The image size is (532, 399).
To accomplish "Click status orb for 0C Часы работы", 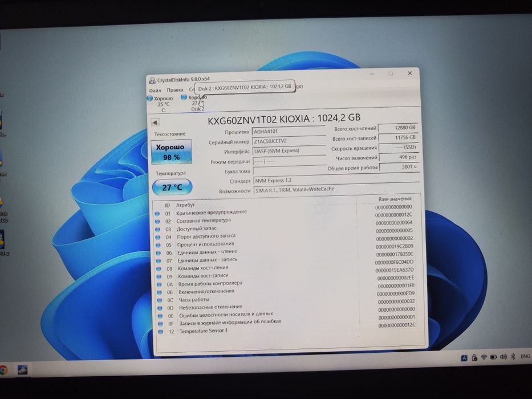I will coord(160,300).
